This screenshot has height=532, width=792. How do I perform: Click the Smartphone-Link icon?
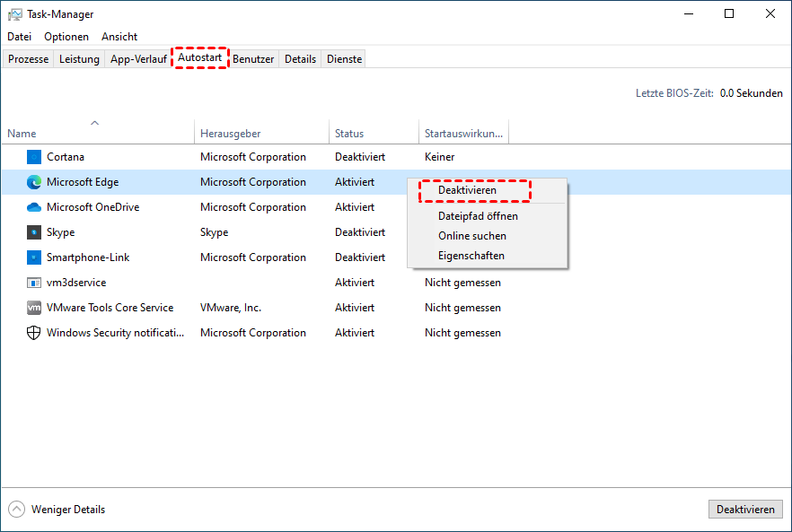point(34,257)
